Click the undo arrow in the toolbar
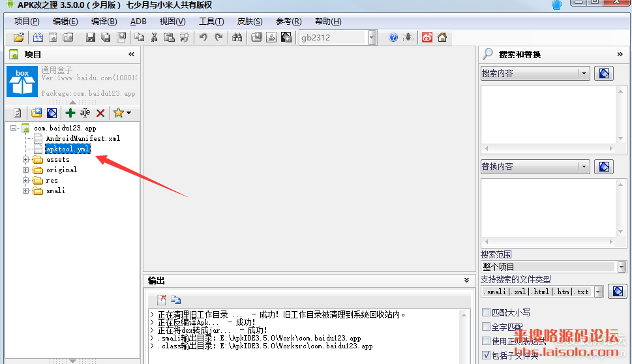The width and height of the screenshot is (632, 364). click(203, 37)
